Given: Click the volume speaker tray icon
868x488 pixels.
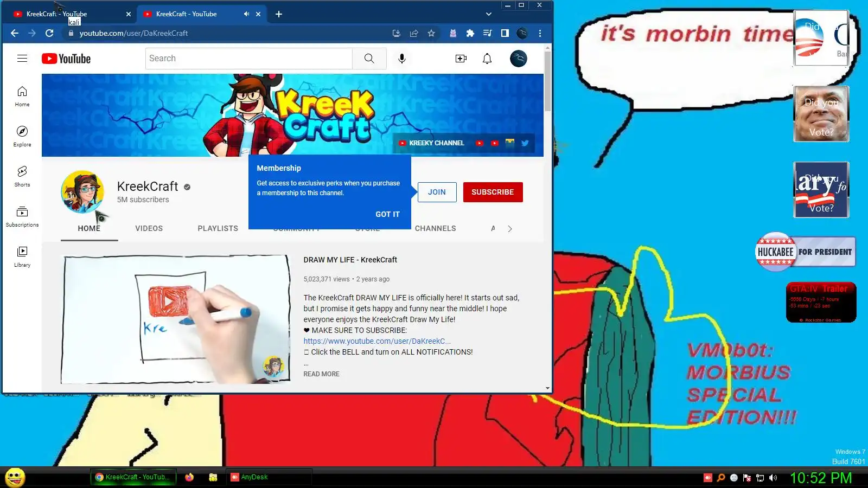Looking at the screenshot, I should click(x=773, y=478).
